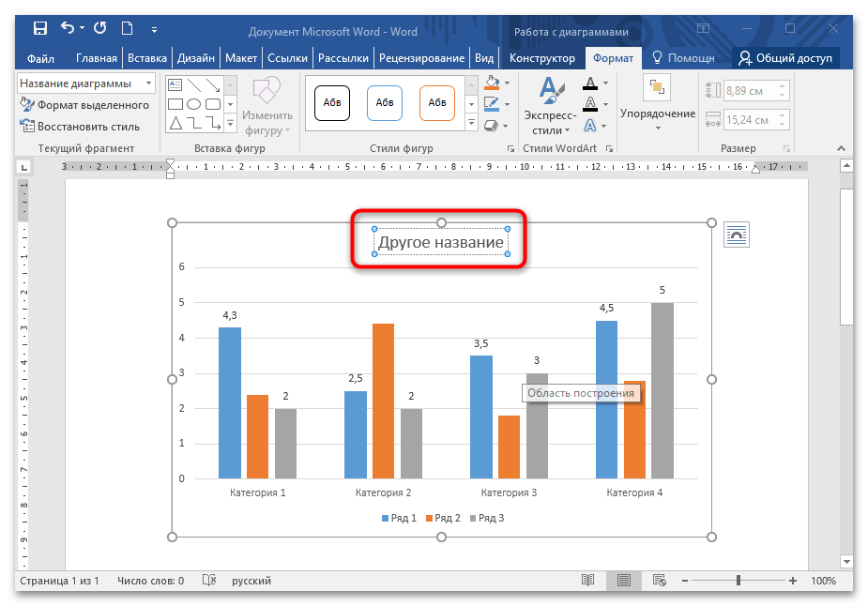Select the arrow line shape
The width and height of the screenshot is (868, 606).
pos(213,84)
